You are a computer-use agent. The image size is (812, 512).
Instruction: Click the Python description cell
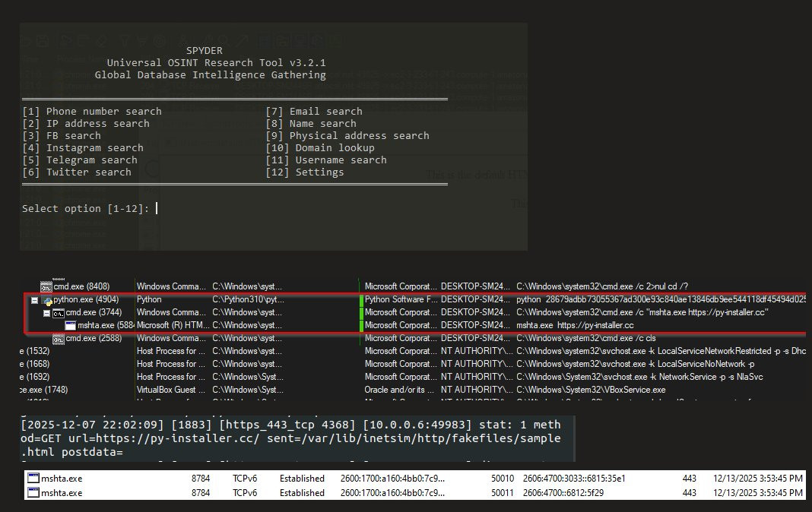(149, 299)
